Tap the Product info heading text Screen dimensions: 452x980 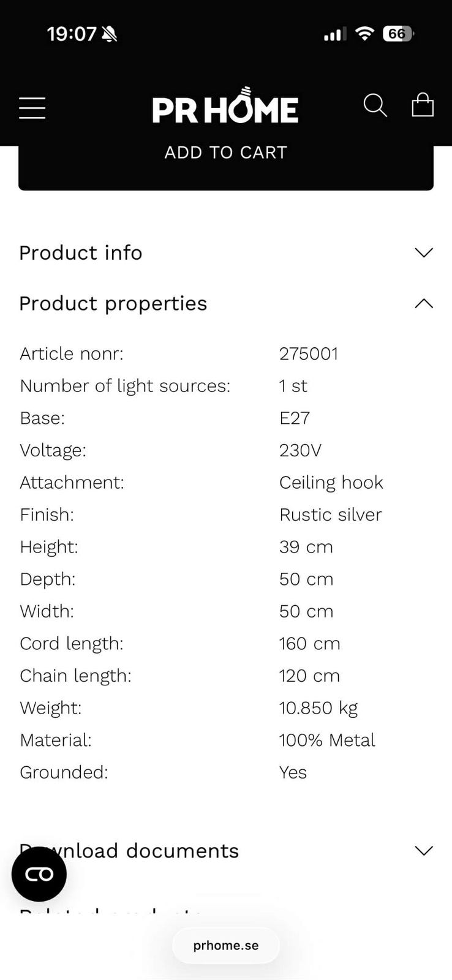pyautogui.click(x=81, y=252)
